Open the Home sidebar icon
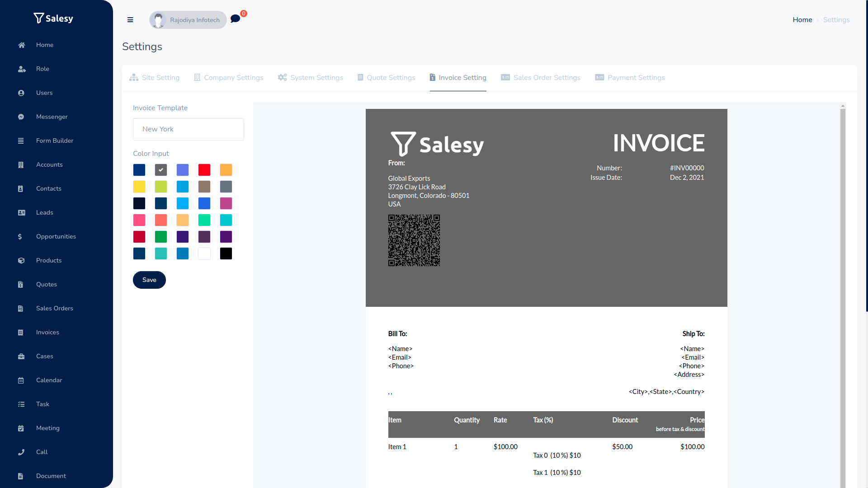This screenshot has height=488, width=868. (21, 45)
